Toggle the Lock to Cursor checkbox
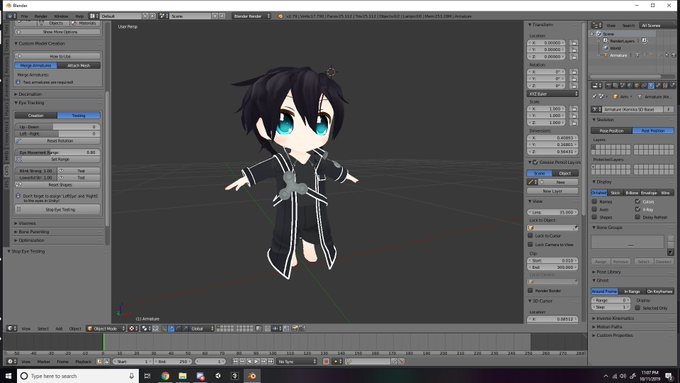This screenshot has height=383, width=680. [530, 236]
